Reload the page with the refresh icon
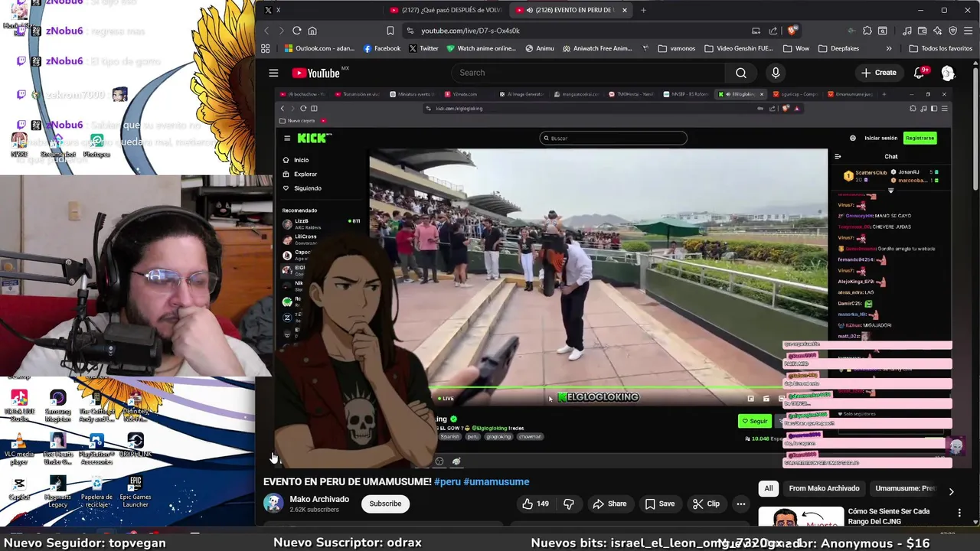980x551 pixels. pyautogui.click(x=297, y=31)
